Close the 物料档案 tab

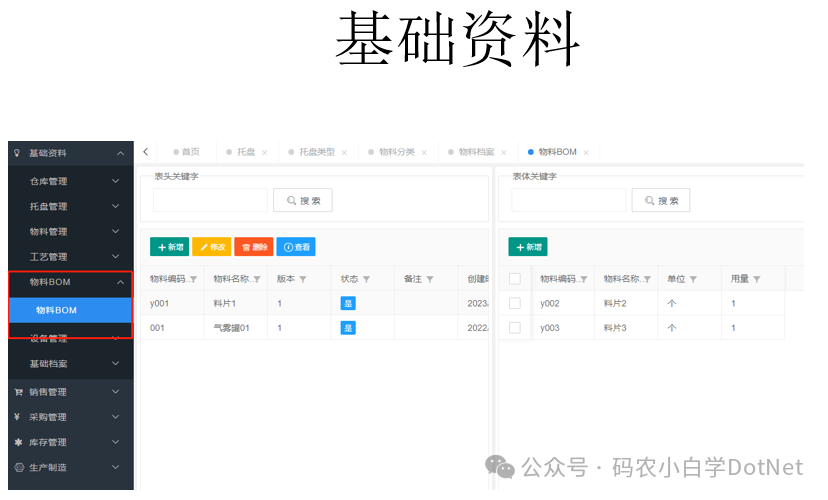504,153
